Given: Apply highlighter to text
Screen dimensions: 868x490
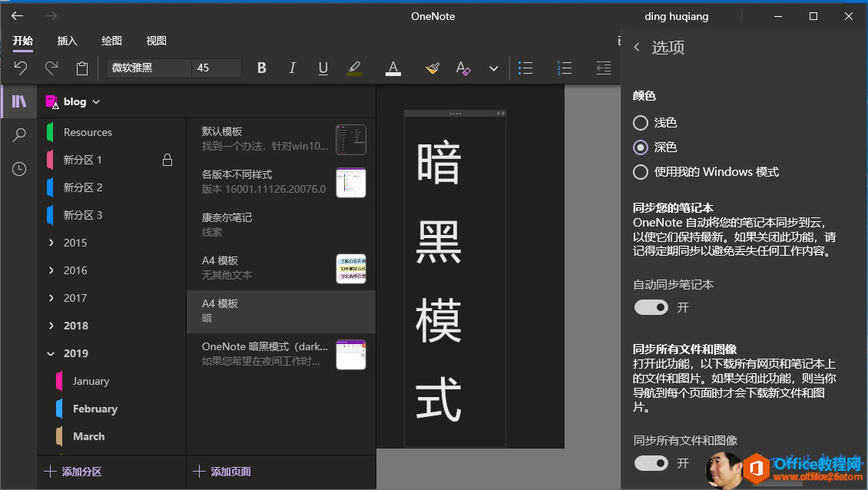Looking at the screenshot, I should pos(354,68).
